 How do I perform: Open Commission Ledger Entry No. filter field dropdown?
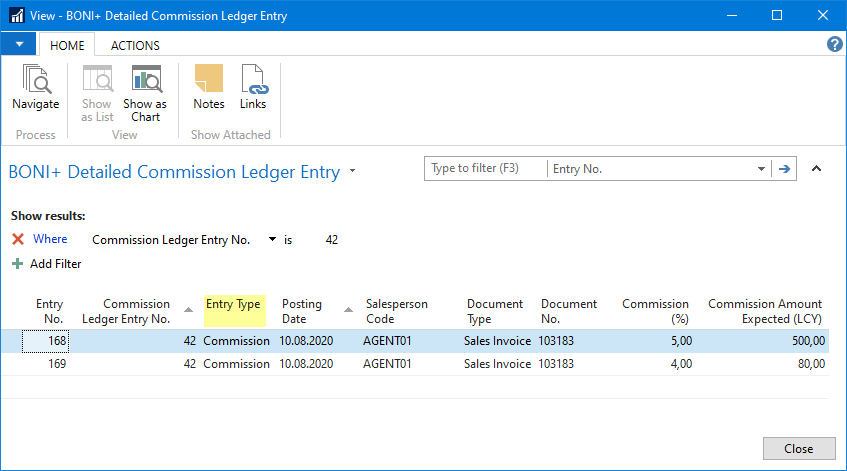click(272, 240)
